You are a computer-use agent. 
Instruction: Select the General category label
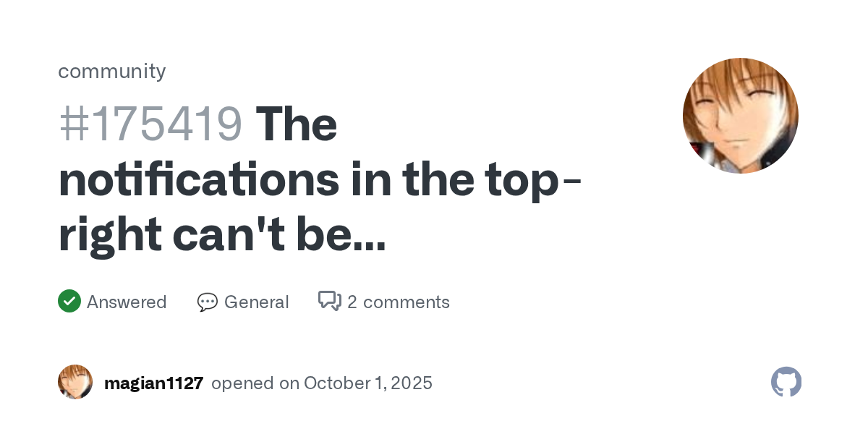(x=256, y=302)
